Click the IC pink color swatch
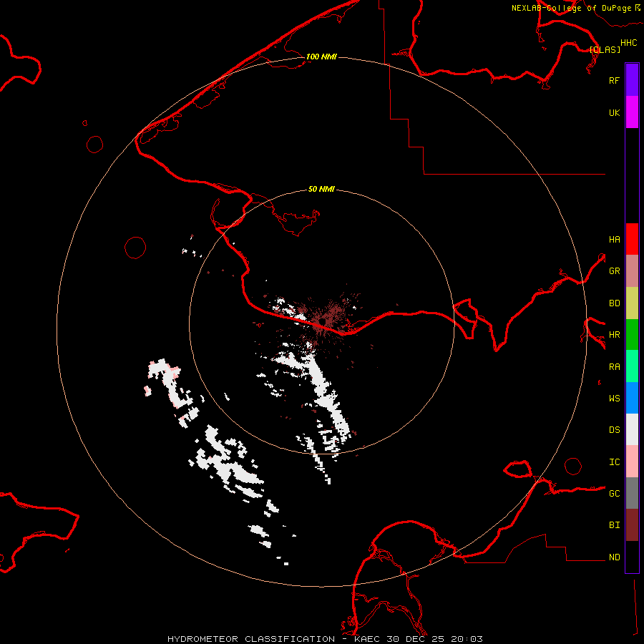 tap(632, 462)
